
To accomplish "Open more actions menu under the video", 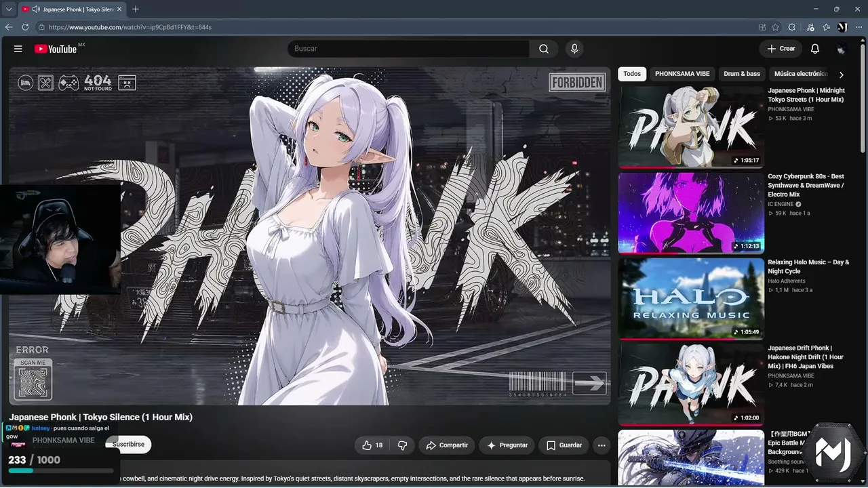I will click(x=601, y=445).
